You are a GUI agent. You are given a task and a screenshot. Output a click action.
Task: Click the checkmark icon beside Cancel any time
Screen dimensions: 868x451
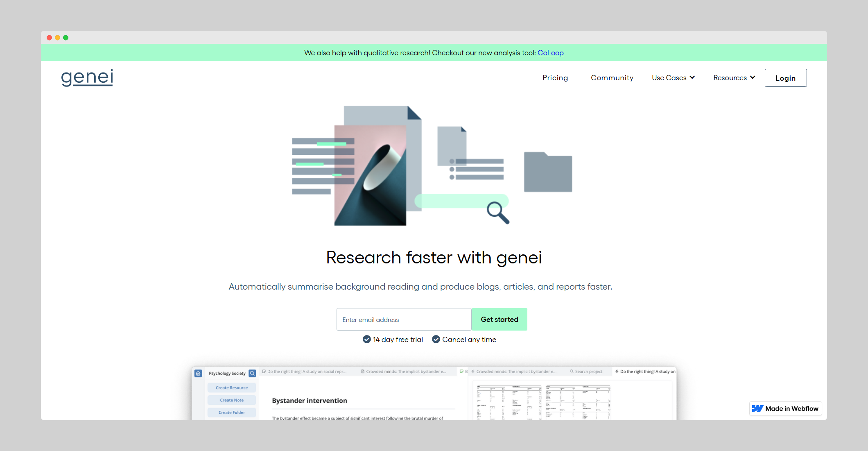point(436,339)
